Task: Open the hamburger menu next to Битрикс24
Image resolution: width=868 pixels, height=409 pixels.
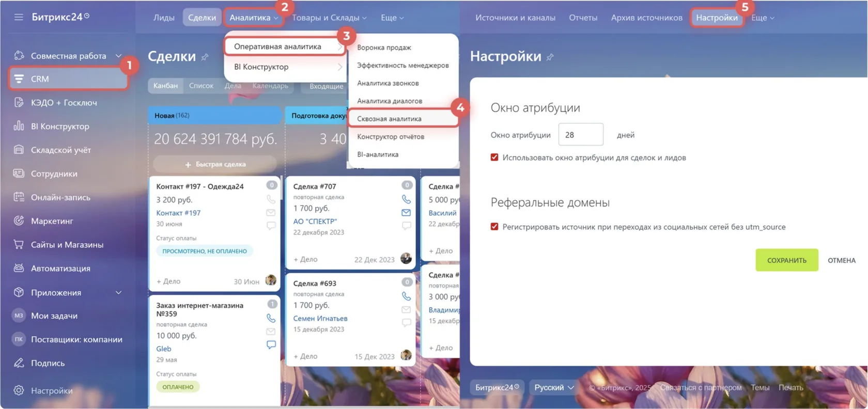Action: (x=19, y=17)
